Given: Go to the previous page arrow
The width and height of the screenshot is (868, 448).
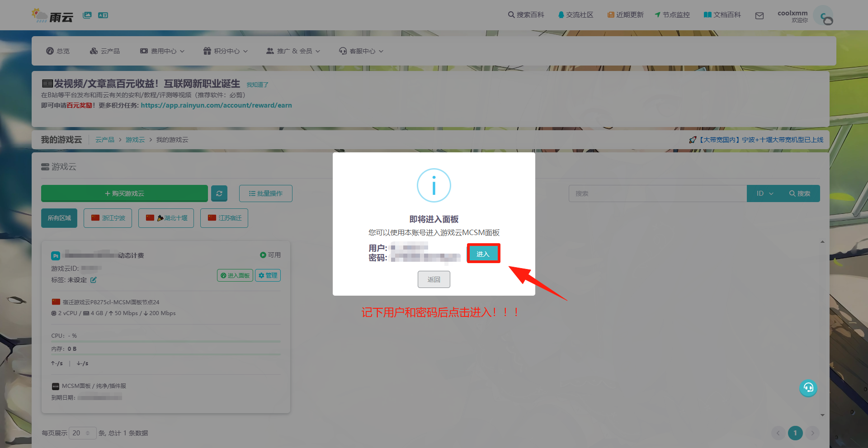Looking at the screenshot, I should tap(778, 433).
